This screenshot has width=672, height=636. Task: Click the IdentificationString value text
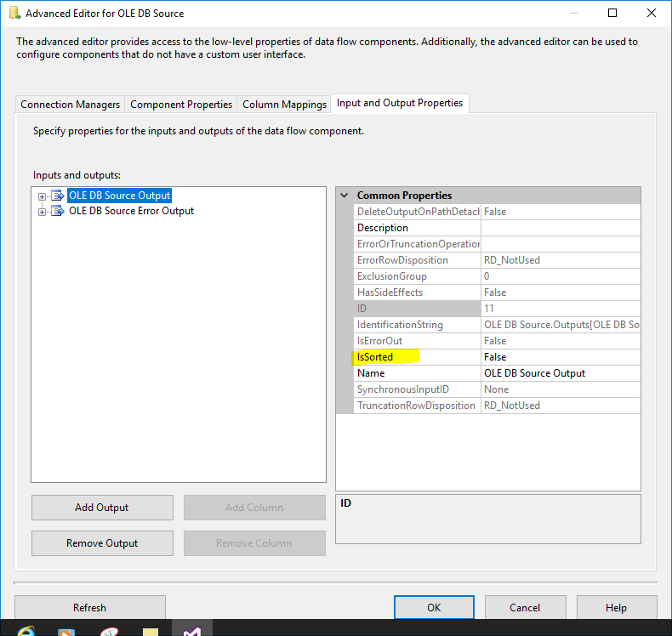click(561, 325)
